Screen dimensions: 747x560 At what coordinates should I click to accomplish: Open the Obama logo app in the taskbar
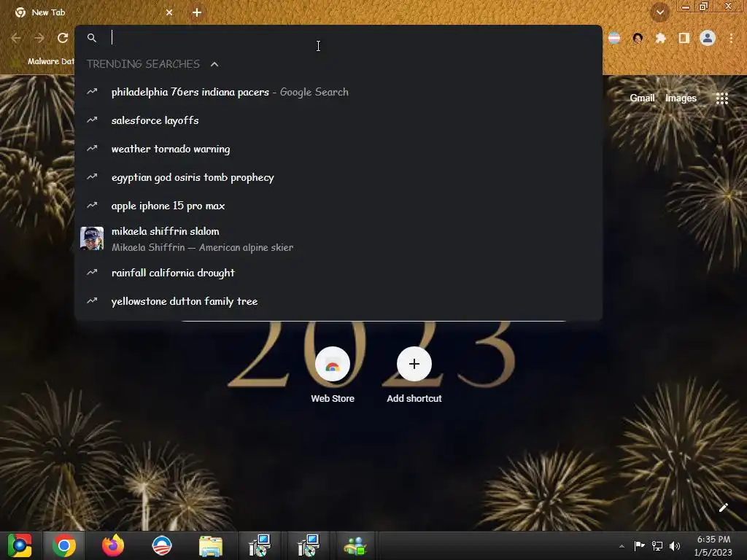tap(162, 545)
